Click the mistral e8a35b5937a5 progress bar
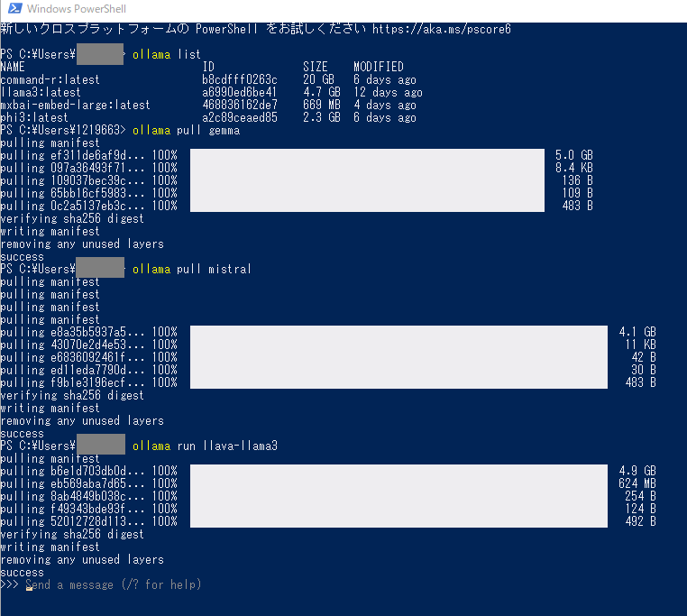 tap(398, 332)
